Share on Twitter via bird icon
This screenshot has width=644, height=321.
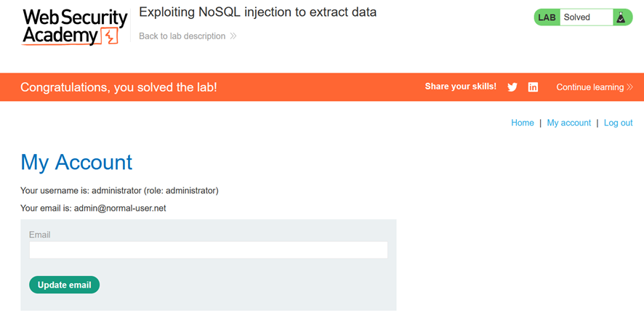pyautogui.click(x=512, y=87)
